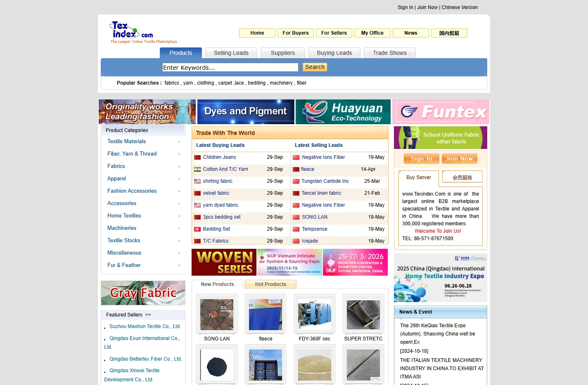Image resolution: width=588 pixels, height=385 pixels.
Task: Open SUPER STRETC product thumbnail
Action: [363, 314]
